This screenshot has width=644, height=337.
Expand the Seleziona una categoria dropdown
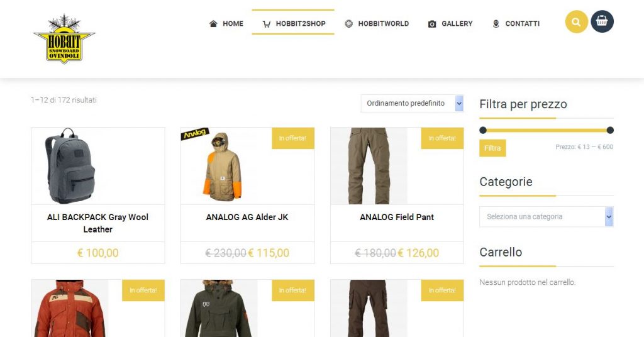(547, 217)
